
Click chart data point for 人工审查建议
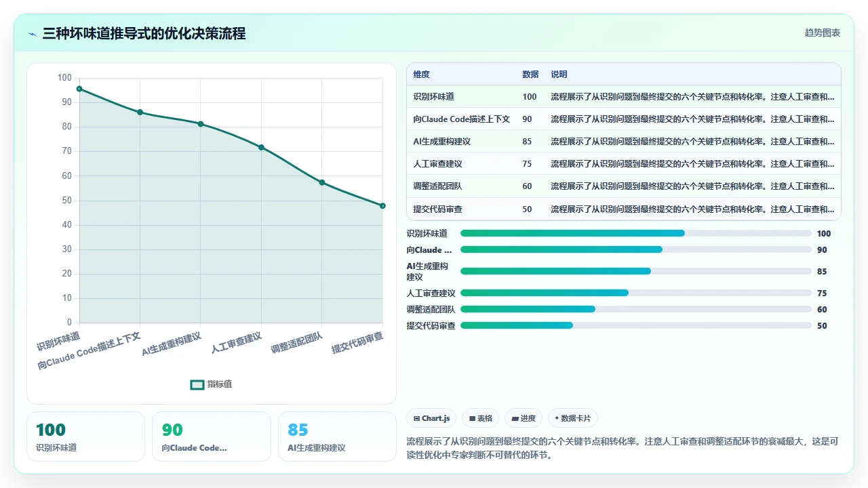[x=261, y=147]
